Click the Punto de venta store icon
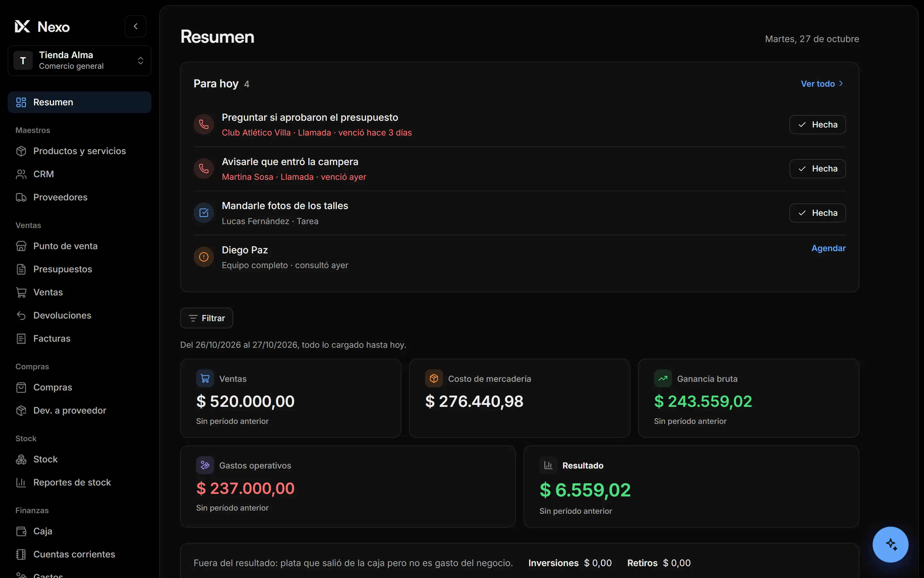924x578 pixels. tap(21, 246)
